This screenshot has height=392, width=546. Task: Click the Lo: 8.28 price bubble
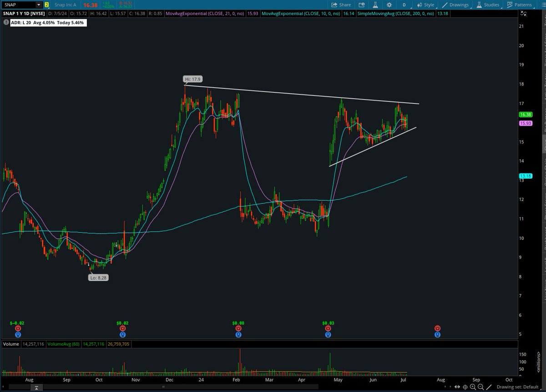click(98, 277)
